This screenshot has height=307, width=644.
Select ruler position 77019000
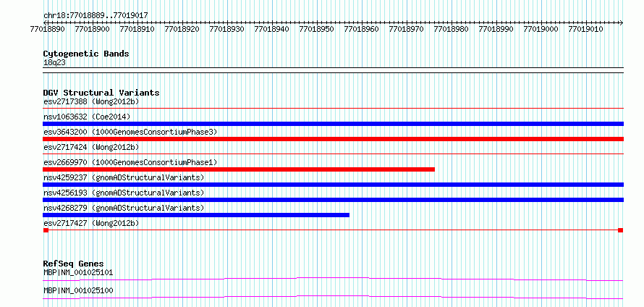[541, 29]
